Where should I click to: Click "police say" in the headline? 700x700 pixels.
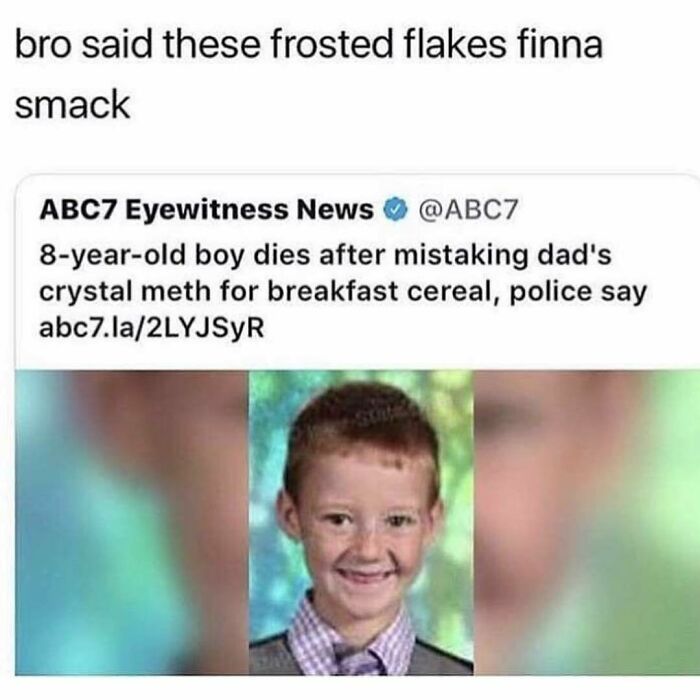(x=578, y=292)
